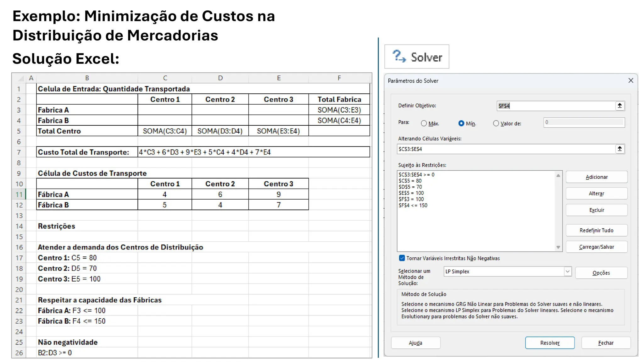Click the select-all corner of the spreadsheet
The image size is (644, 362).
pyautogui.click(x=19, y=78)
